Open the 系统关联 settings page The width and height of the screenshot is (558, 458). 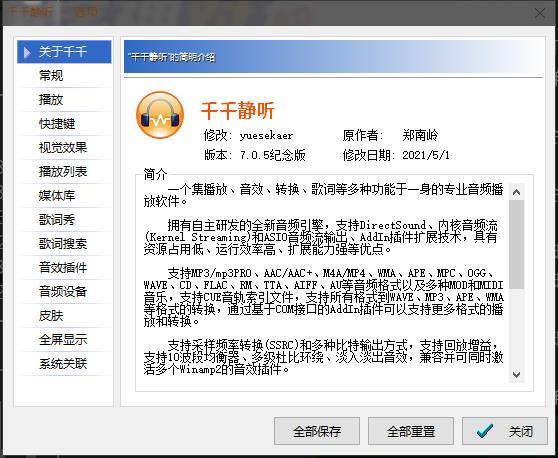tap(64, 364)
